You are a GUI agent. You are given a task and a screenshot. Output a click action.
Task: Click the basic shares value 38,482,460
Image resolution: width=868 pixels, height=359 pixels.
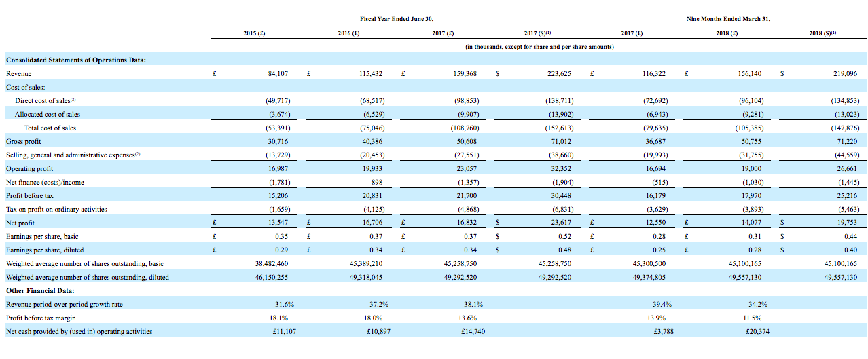point(272,263)
